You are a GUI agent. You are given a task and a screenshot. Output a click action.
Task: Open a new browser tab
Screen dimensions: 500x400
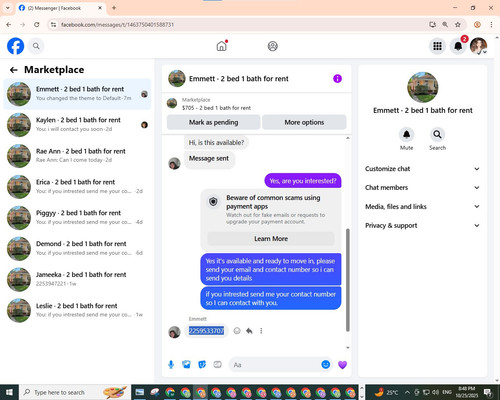114,8
